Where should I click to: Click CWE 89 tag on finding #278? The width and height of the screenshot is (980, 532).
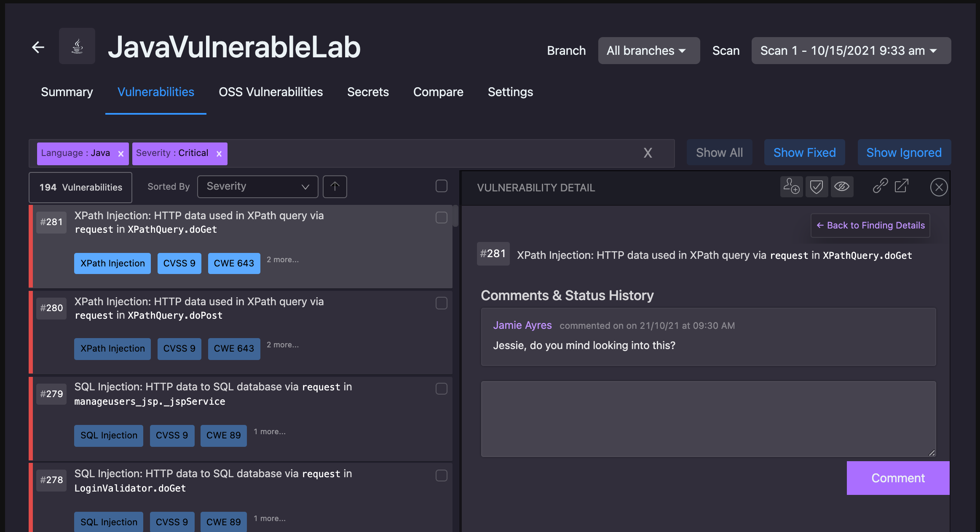pos(223,522)
